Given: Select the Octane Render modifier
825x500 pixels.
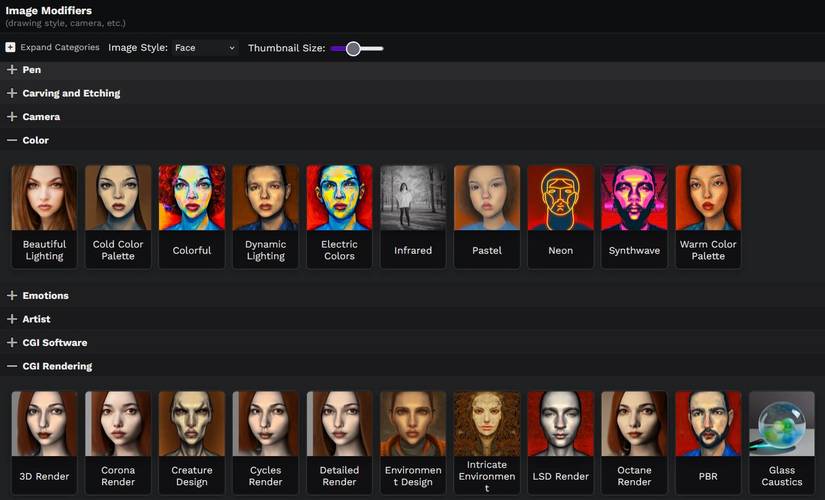Looking at the screenshot, I should (634, 442).
